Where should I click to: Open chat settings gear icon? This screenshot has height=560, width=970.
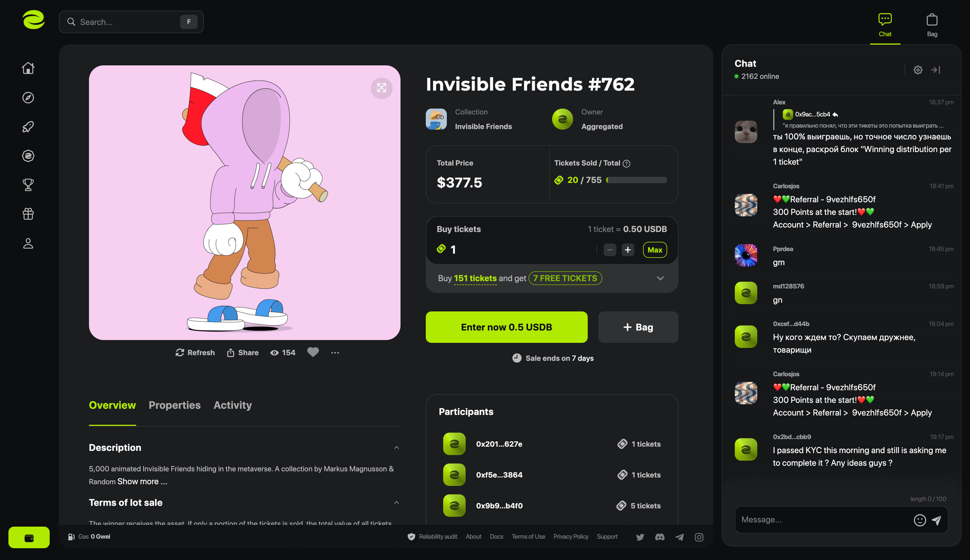(x=918, y=70)
